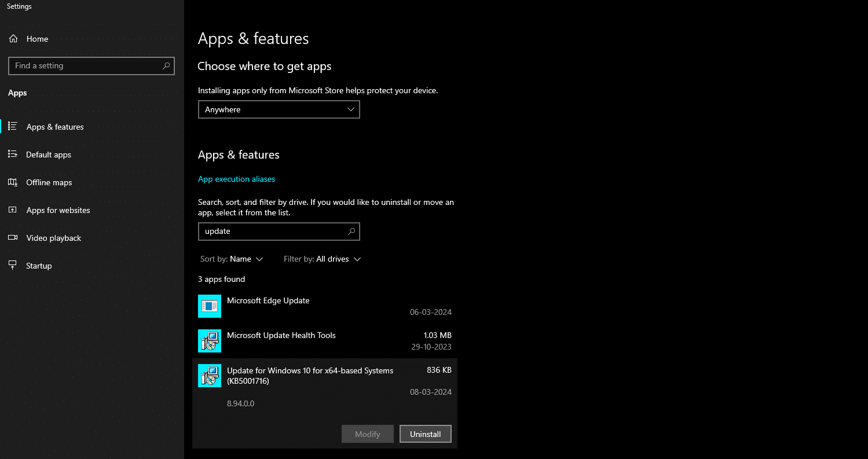Click the Offline maps sidebar icon
Image resolution: width=868 pixels, height=459 pixels.
(13, 182)
